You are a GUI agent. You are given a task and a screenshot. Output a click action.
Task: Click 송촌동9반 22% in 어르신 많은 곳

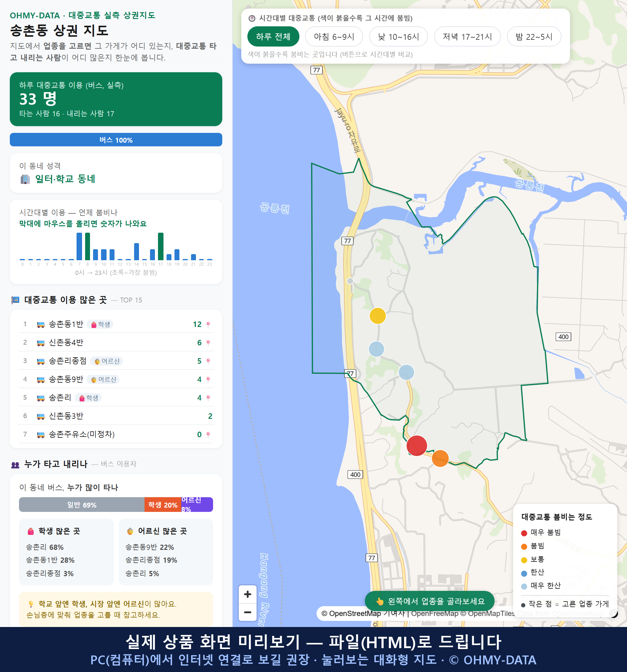[149, 547]
